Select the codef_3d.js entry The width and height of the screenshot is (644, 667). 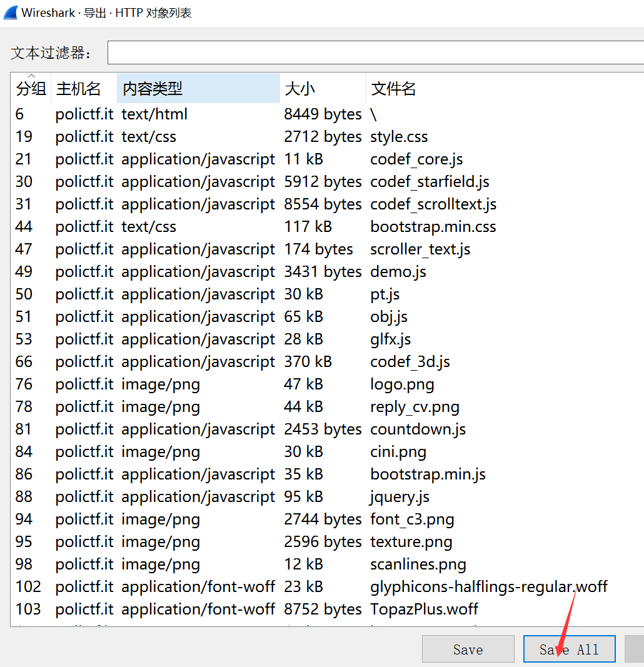click(x=327, y=361)
